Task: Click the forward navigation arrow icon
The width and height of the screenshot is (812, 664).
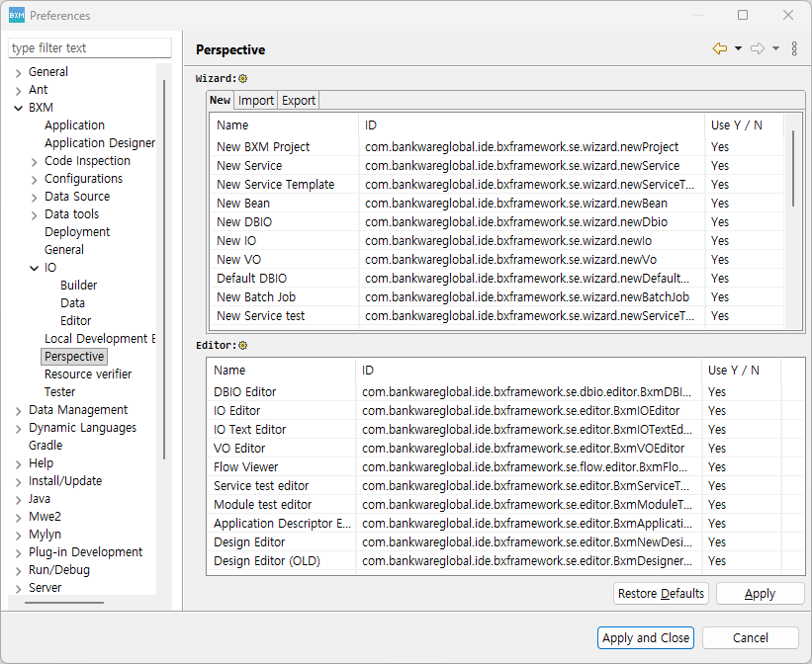Action: pyautogui.click(x=757, y=49)
